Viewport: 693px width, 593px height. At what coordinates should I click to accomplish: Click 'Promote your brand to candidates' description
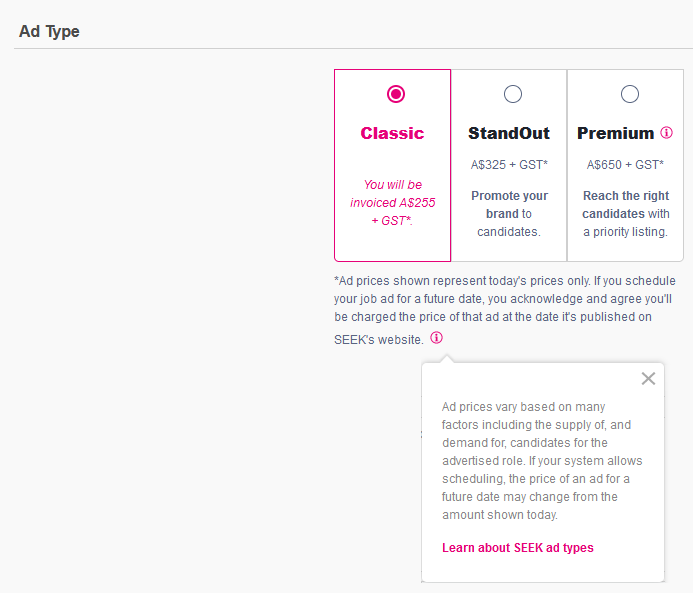(x=509, y=214)
